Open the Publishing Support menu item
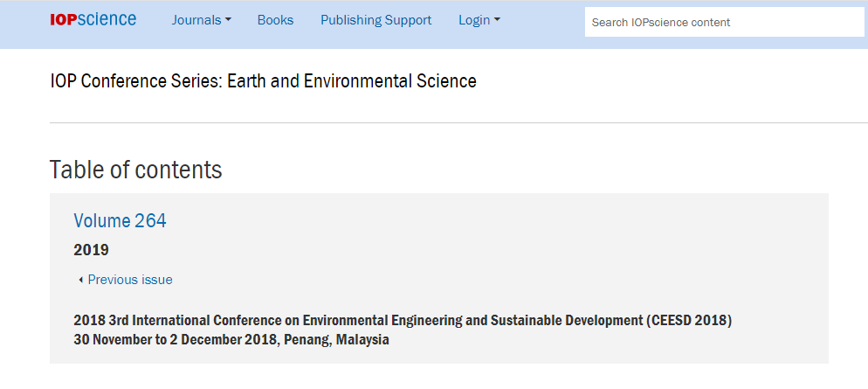868x389 pixels. coord(375,20)
